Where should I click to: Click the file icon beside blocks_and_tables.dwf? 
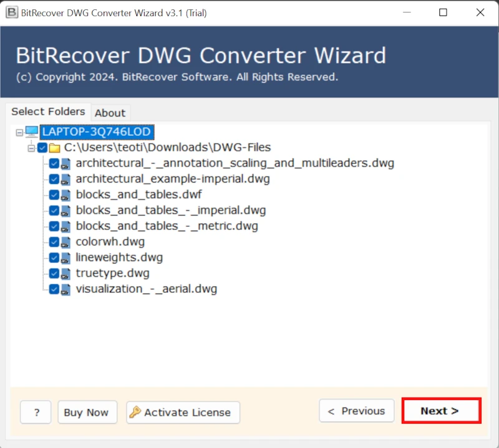coord(65,194)
